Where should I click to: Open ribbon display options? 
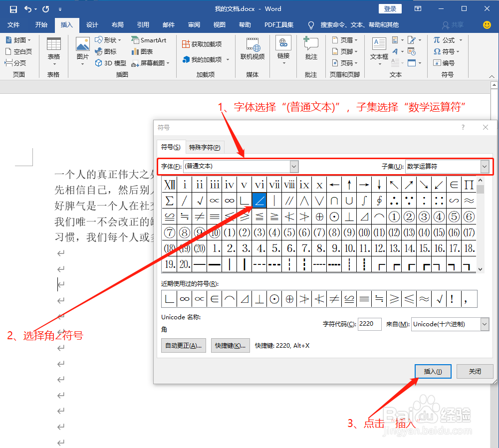coord(418,9)
